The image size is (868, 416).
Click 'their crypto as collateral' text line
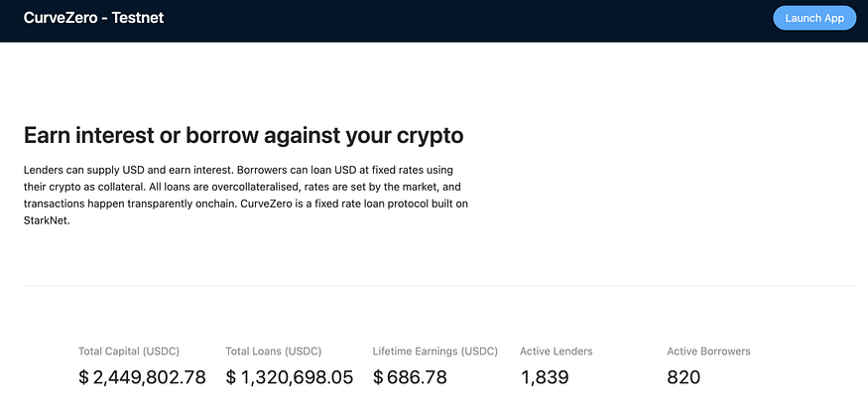(x=83, y=187)
